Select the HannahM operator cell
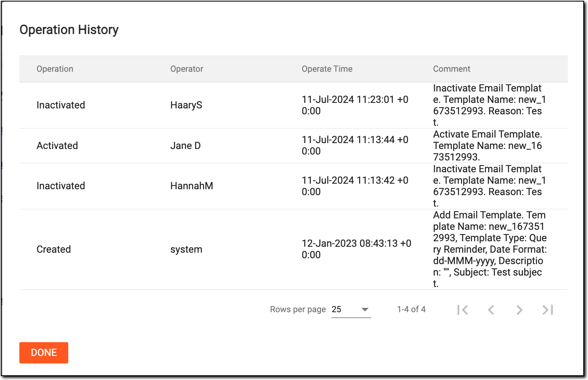Screen dimensions: 588x380 [192, 186]
